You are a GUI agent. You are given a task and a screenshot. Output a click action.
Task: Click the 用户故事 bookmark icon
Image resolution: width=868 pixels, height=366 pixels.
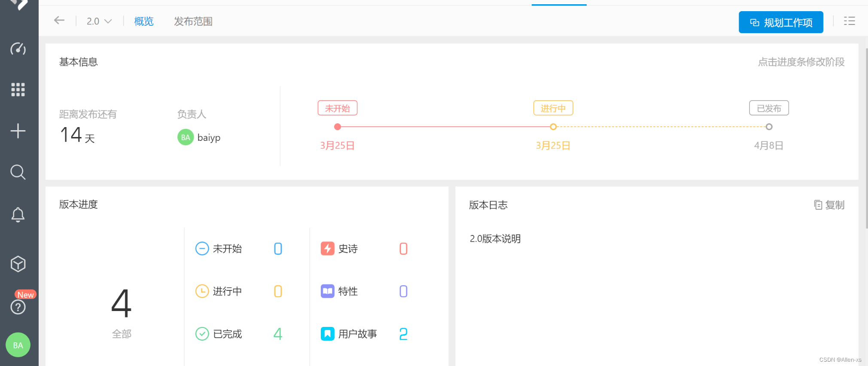coord(327,334)
